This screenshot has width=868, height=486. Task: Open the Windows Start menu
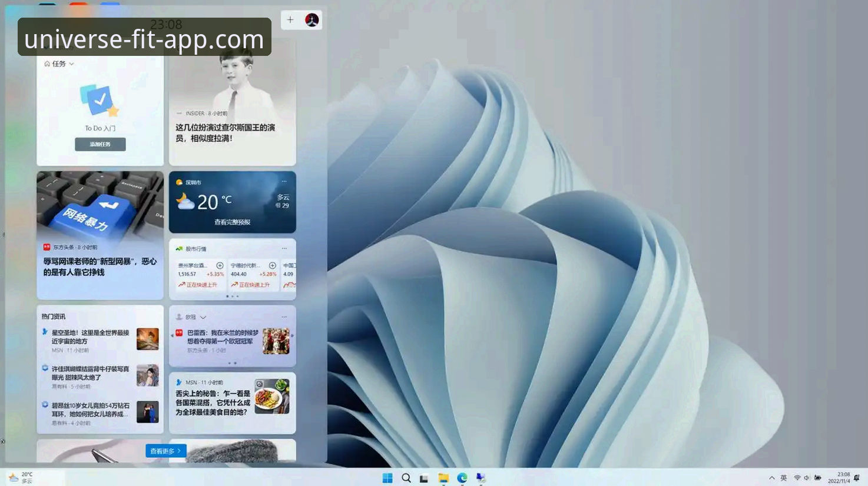tap(387, 478)
